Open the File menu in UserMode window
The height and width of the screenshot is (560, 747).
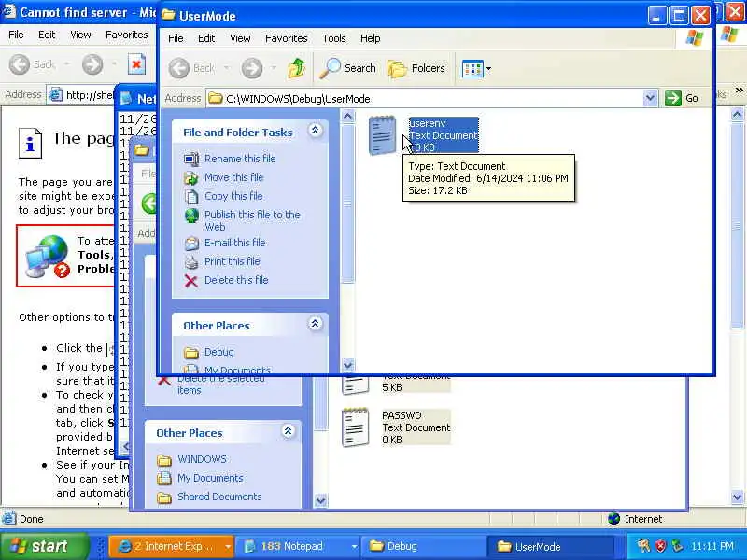pyautogui.click(x=176, y=38)
